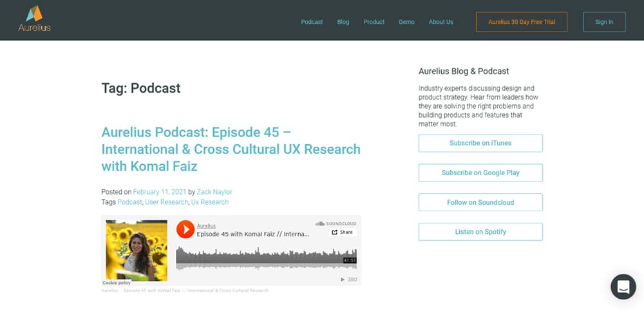Open the Podcast nav menu item
The height and width of the screenshot is (322, 644).
click(x=312, y=22)
